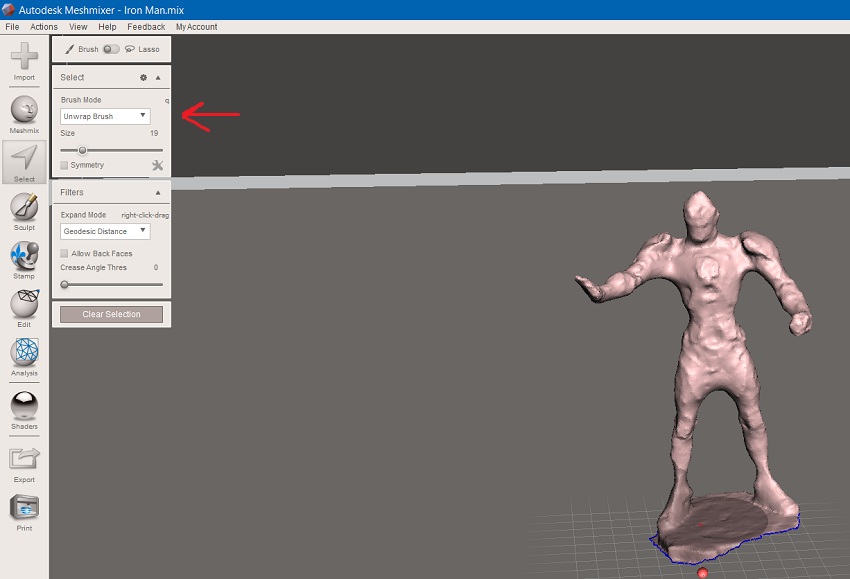Image resolution: width=850 pixels, height=579 pixels.
Task: Enable Allow Back Faces checkbox
Action: (64, 253)
